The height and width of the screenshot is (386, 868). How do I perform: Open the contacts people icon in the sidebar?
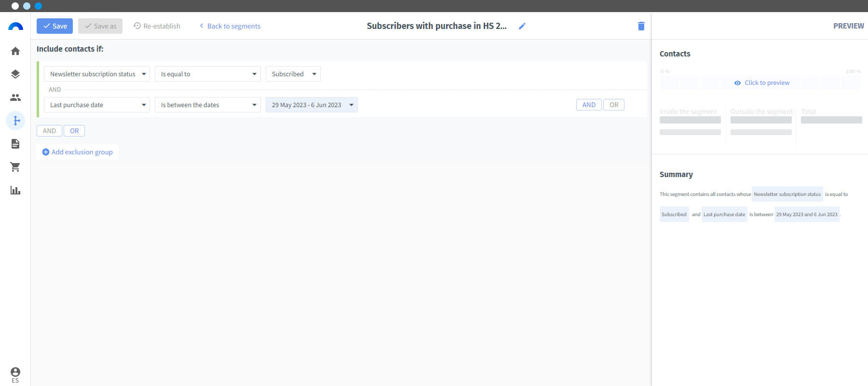click(15, 97)
